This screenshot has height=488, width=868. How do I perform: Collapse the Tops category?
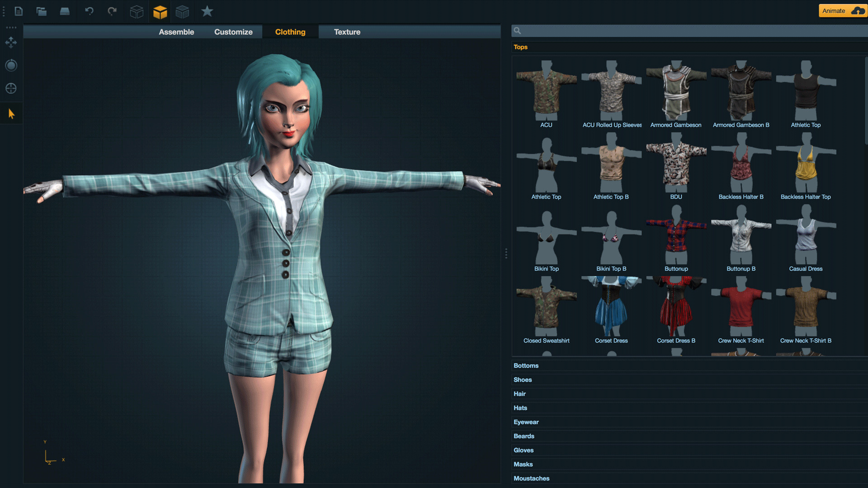click(x=520, y=47)
